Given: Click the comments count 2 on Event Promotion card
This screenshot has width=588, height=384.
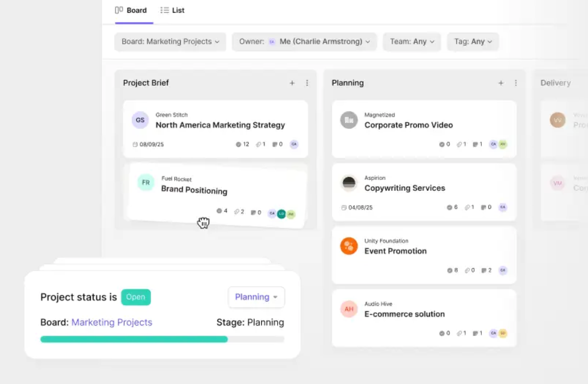Looking at the screenshot, I should pos(486,270).
